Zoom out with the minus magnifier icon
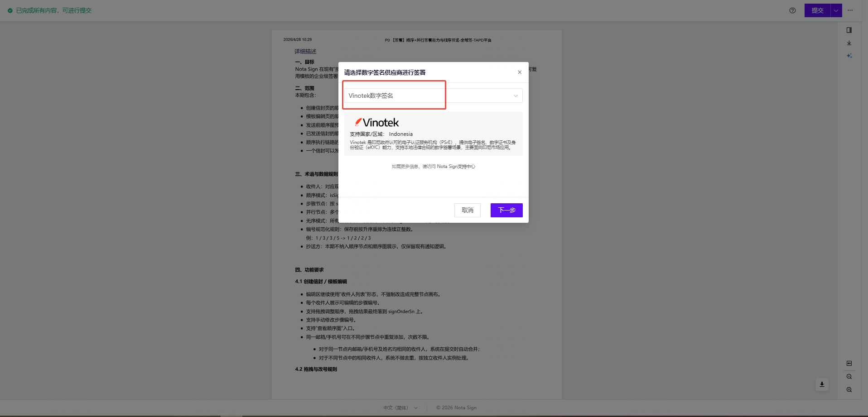Screen dimensions: 868x417 click(849, 377)
